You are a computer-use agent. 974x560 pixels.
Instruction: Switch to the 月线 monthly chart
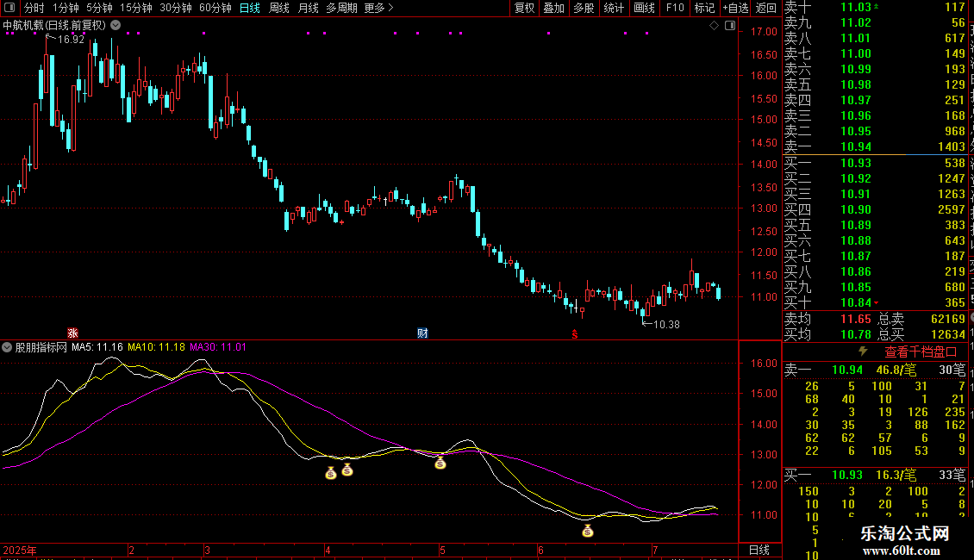[308, 8]
